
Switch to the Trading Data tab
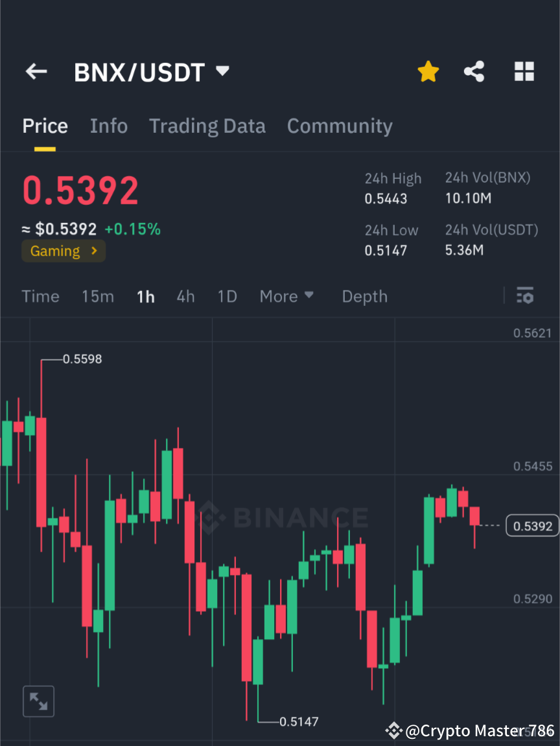point(207,126)
